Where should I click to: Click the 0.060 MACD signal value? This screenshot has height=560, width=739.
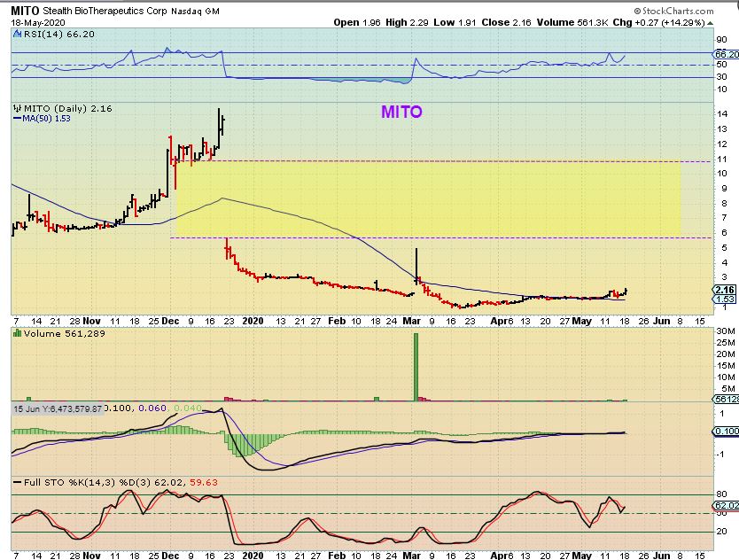[x=152, y=408]
